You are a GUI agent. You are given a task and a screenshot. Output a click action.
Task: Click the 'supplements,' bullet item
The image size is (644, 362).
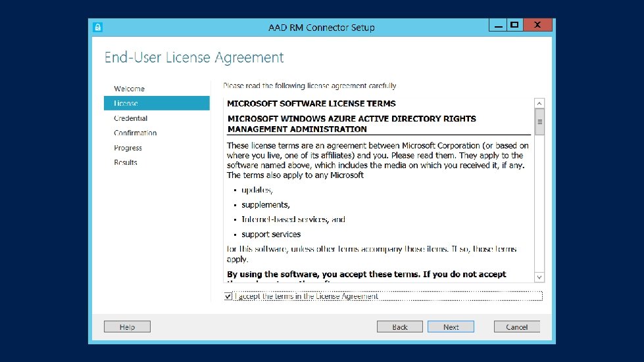(266, 204)
